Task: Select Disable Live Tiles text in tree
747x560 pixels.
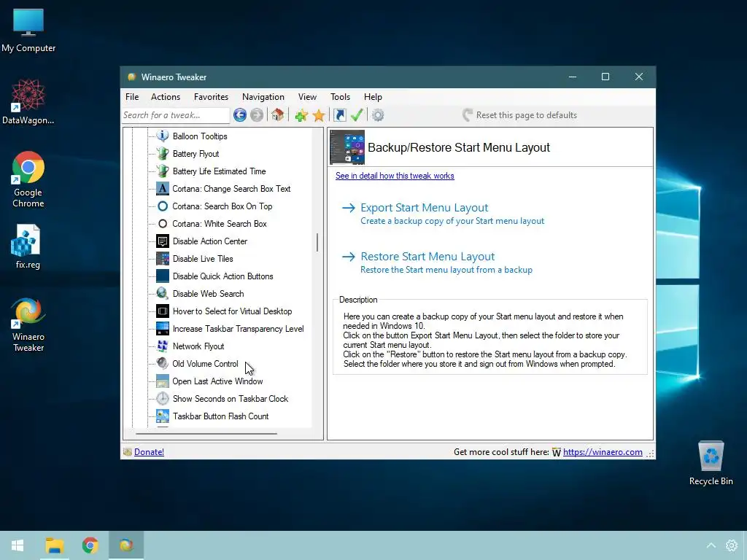Action: [x=203, y=259]
